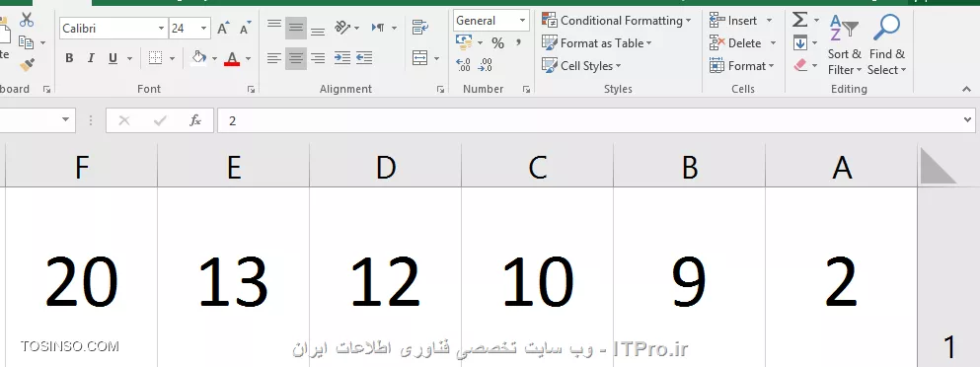
Task: Select cell D1 containing 12
Action: [386, 277]
